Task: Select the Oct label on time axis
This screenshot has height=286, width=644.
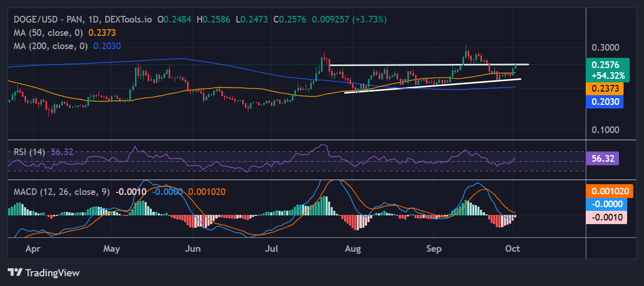Action: click(513, 248)
